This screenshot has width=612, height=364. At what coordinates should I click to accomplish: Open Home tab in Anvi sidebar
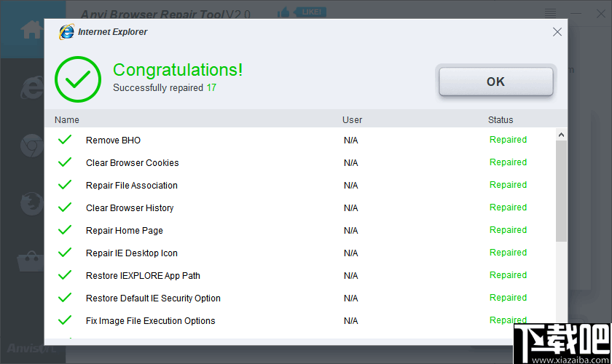tap(32, 30)
